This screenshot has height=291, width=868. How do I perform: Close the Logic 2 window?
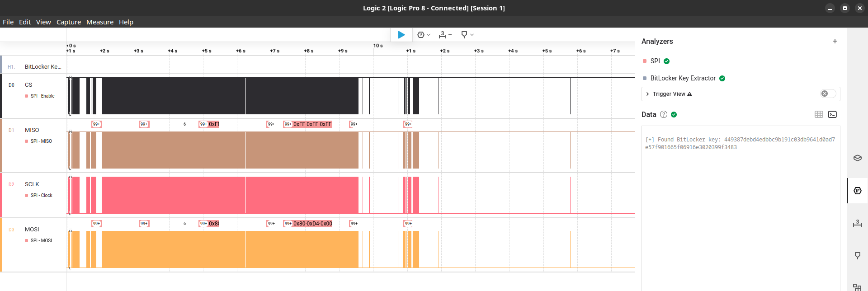click(859, 8)
